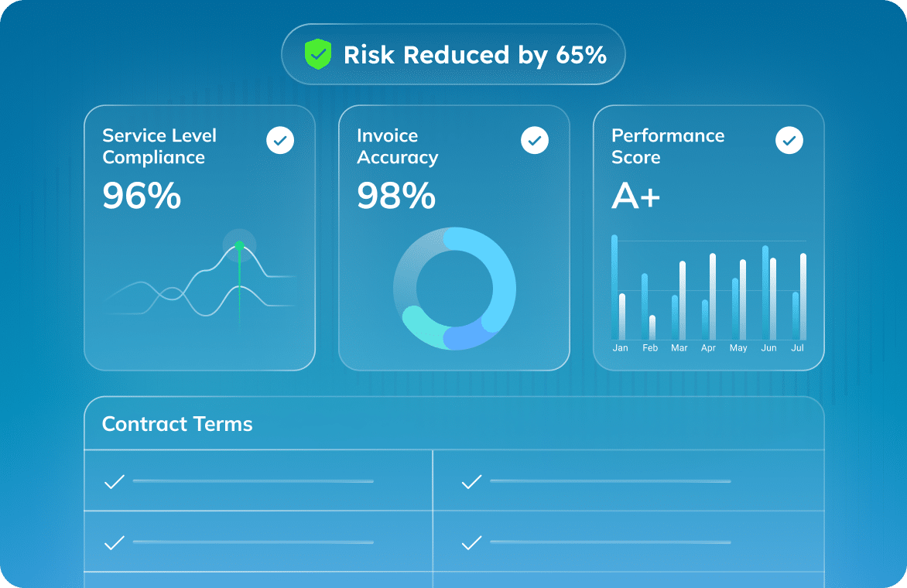Image resolution: width=907 pixels, height=588 pixels.
Task: Click the Performance Score checkmark badge
Action: coord(789,141)
